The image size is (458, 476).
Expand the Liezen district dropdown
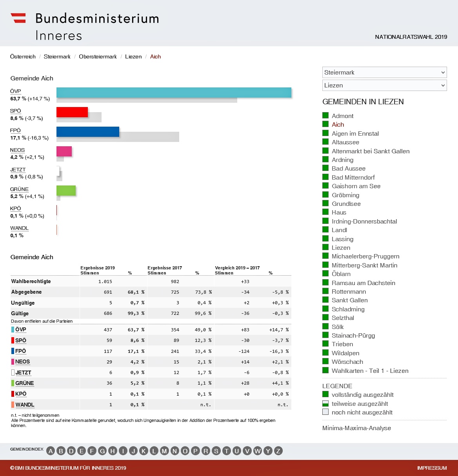tap(384, 85)
